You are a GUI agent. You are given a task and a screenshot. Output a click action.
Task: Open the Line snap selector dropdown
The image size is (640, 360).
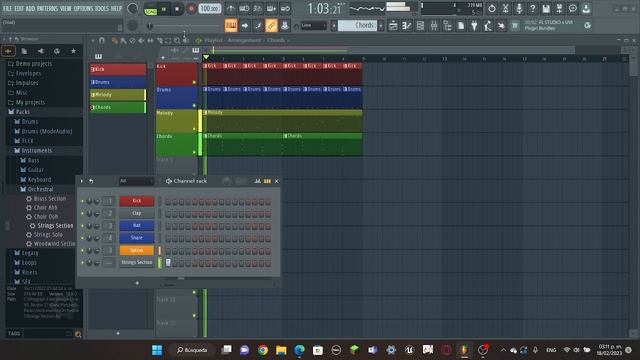click(313, 26)
